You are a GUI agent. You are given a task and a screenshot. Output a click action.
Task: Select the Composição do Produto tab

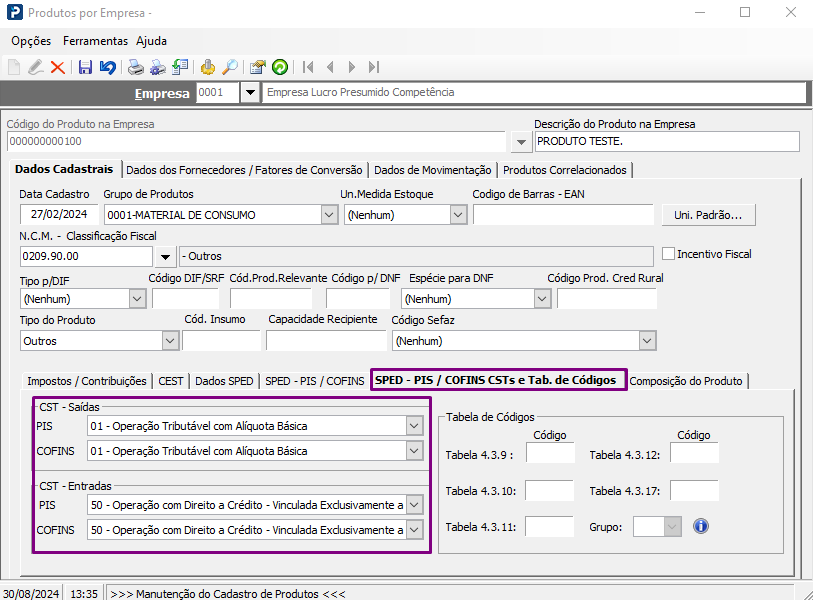click(x=686, y=380)
